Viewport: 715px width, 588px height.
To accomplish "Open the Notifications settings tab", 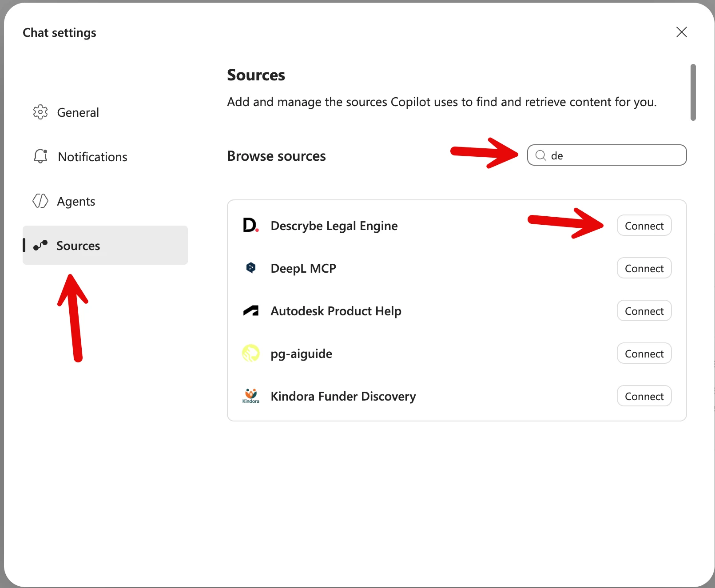I will (x=105, y=156).
